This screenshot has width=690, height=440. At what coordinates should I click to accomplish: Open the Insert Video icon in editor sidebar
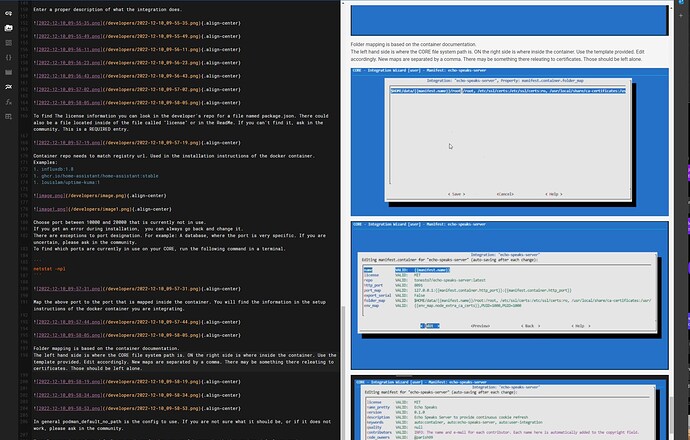point(8,72)
